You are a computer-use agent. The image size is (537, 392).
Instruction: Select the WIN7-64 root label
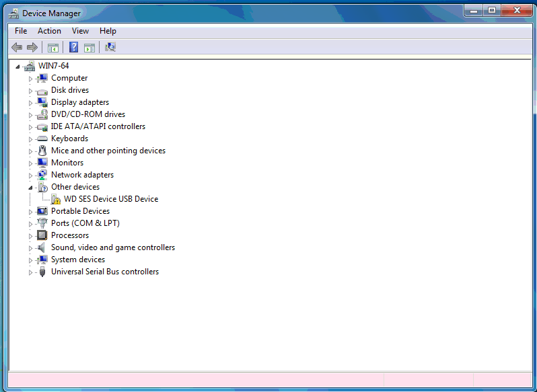(x=53, y=66)
